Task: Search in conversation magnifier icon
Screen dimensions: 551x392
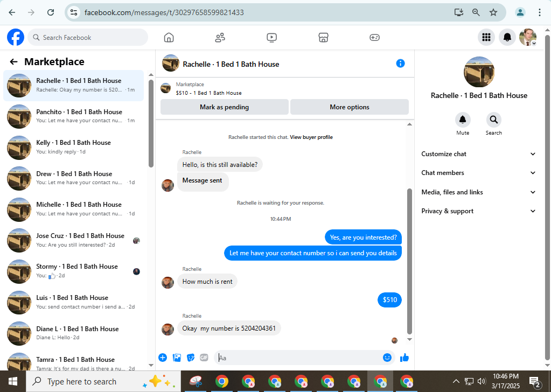Action: point(494,120)
